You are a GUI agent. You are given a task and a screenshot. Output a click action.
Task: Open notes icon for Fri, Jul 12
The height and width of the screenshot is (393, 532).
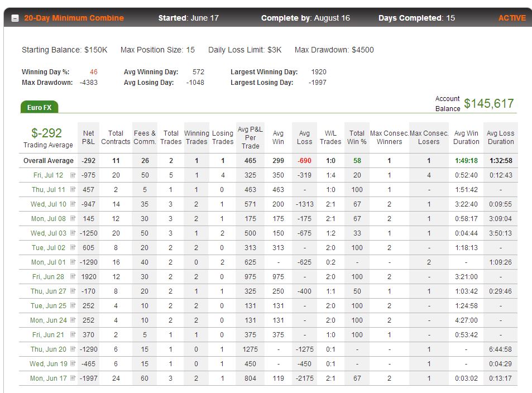pyautogui.click(x=73, y=175)
